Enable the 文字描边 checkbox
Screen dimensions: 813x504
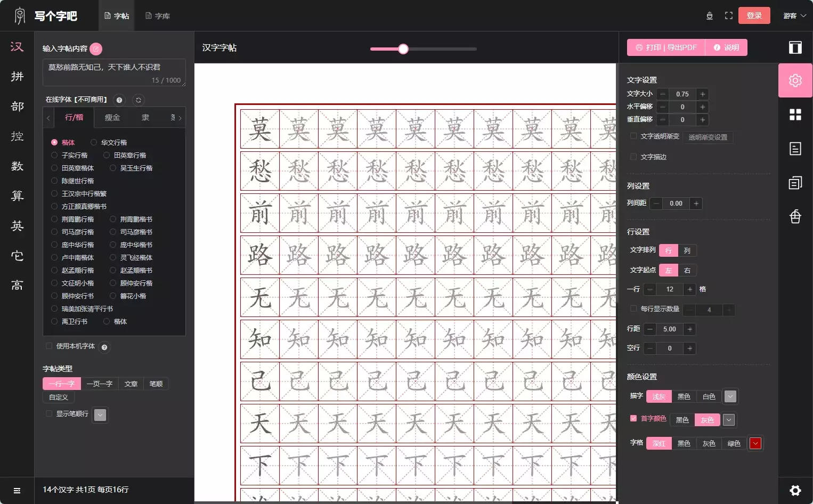pos(633,157)
